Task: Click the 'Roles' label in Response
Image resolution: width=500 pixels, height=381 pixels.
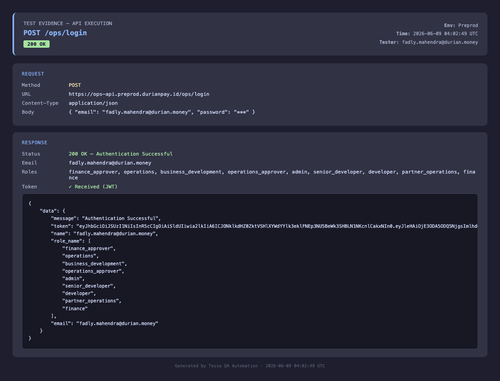Action: [x=29, y=172]
